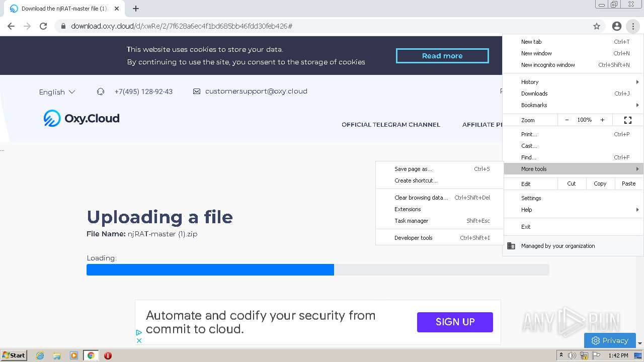Screen dimensions: 644x362
Task: Click the Chrome taskbar icon
Action: [x=91, y=355]
